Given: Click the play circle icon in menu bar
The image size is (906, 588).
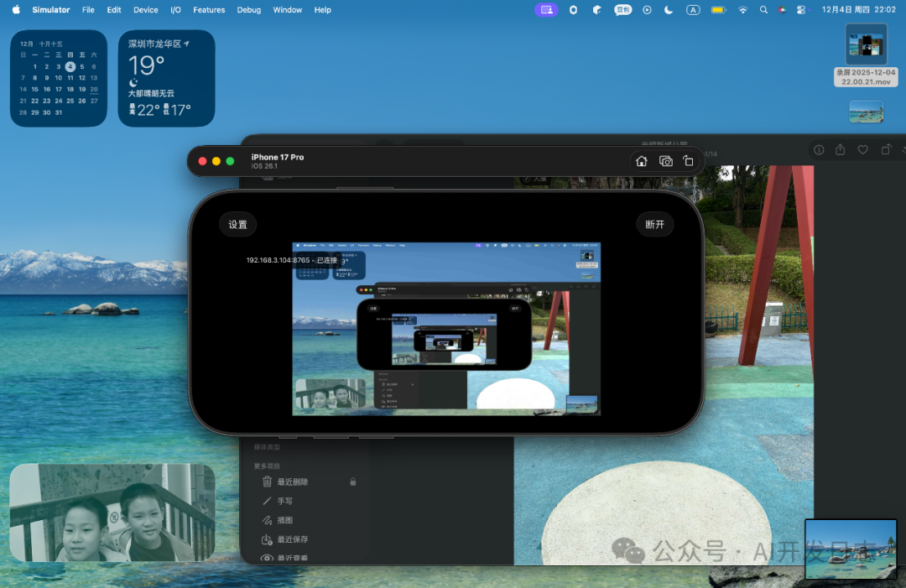Looking at the screenshot, I should click(647, 10).
